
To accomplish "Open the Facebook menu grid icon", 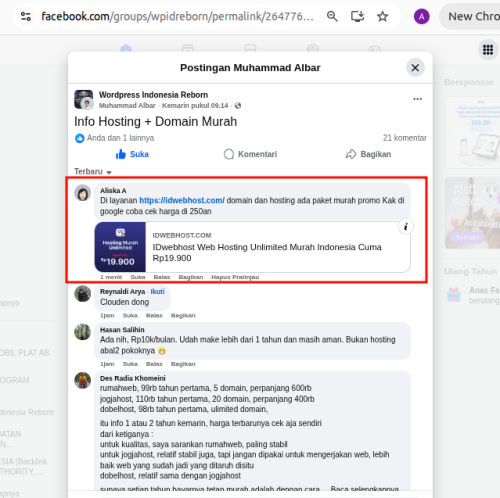I will 488,50.
